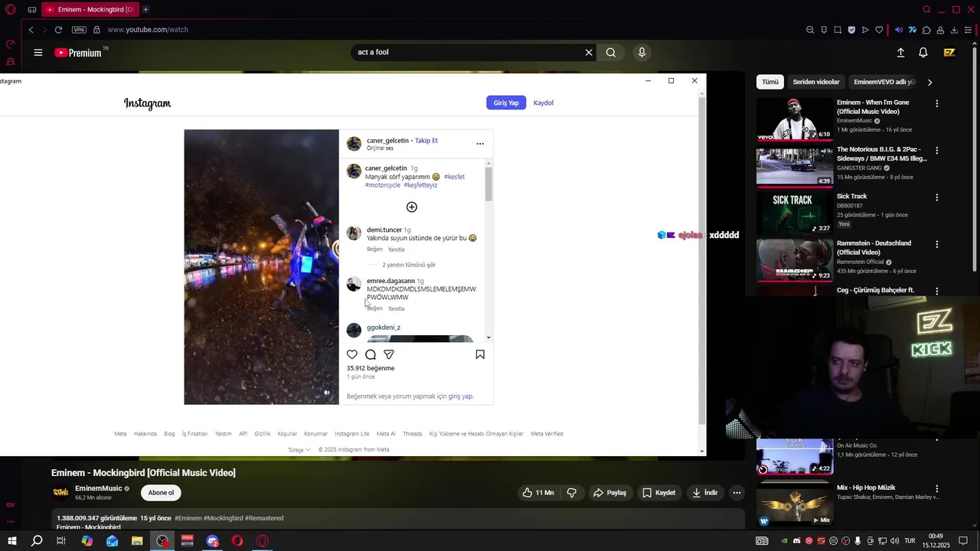Add page to Opera bookmarks heart
This screenshot has height=551, width=980.
pos(879,30)
